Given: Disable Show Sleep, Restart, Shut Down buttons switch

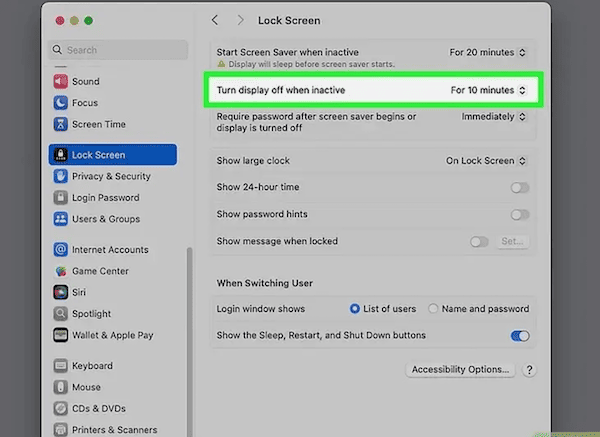Looking at the screenshot, I should pyautogui.click(x=520, y=336).
